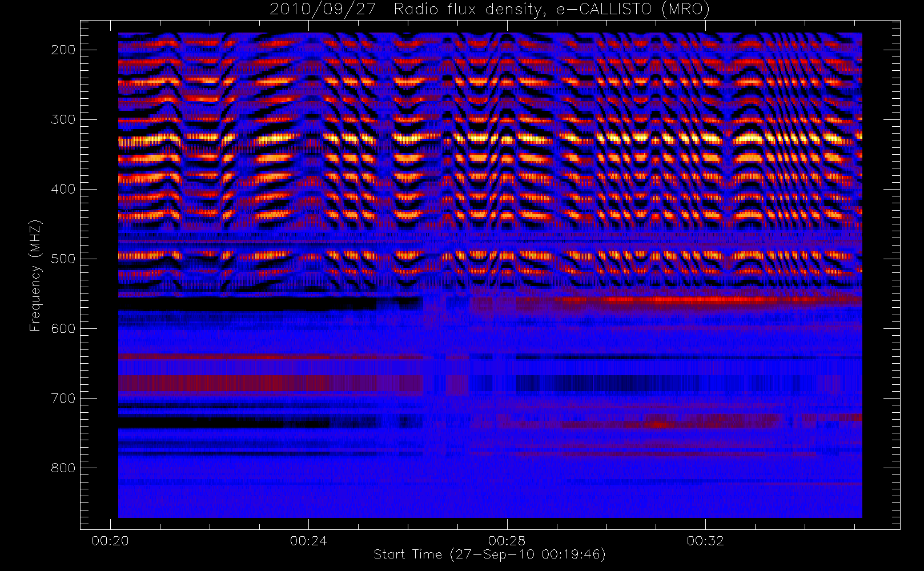This screenshot has width=924, height=571.
Task: Click the plot title text "2010/09/27 Radio flux density, e-CALLISTO (MRO)"
Action: (x=489, y=10)
